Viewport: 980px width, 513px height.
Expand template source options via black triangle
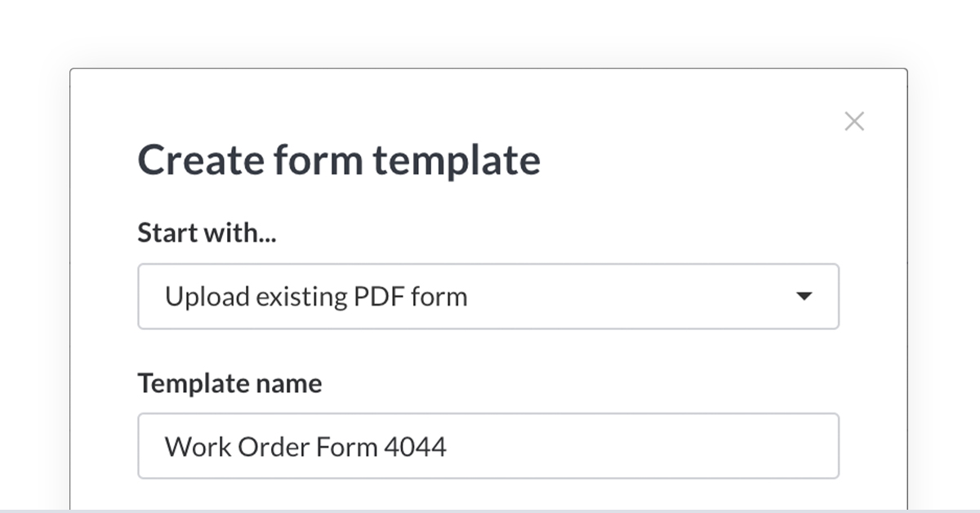click(x=804, y=297)
